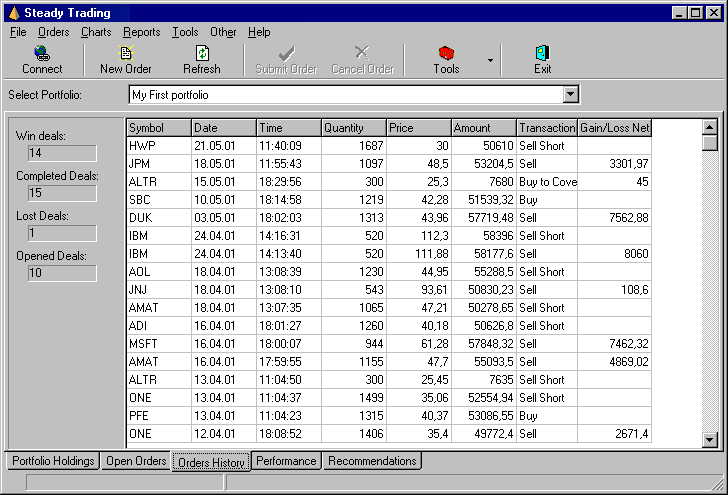Screen dimensions: 728x495
Task: Click the Refresh toolbar icon
Action: (x=202, y=53)
